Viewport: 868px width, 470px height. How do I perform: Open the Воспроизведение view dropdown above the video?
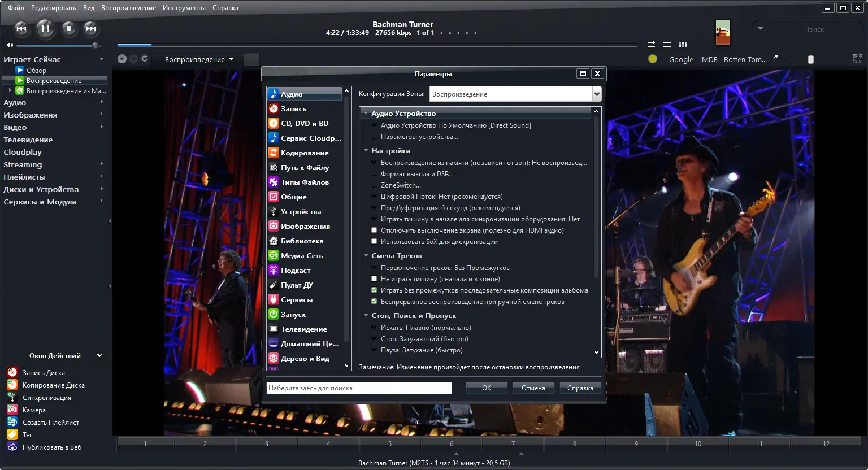[199, 59]
